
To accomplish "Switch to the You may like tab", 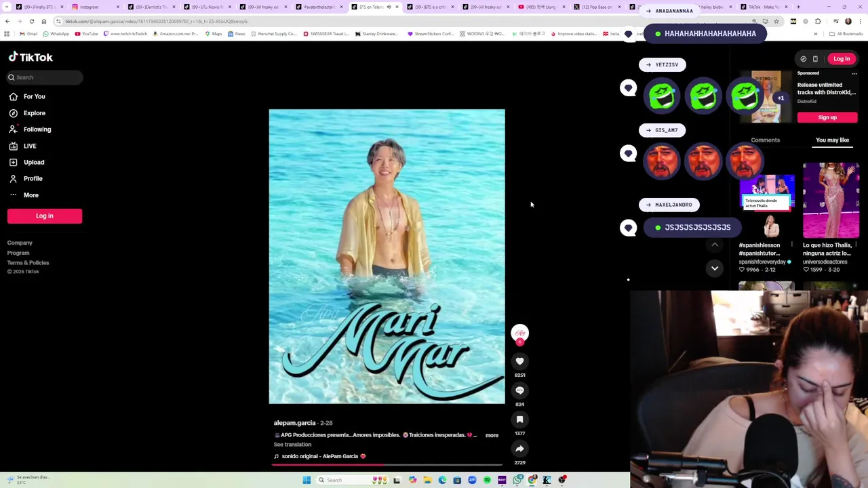I will 832,140.
